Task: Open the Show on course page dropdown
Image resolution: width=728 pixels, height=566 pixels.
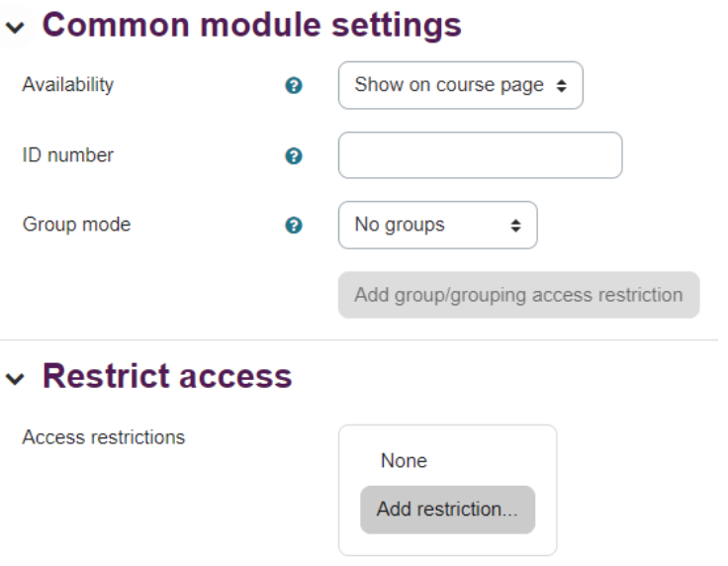Action: click(461, 85)
